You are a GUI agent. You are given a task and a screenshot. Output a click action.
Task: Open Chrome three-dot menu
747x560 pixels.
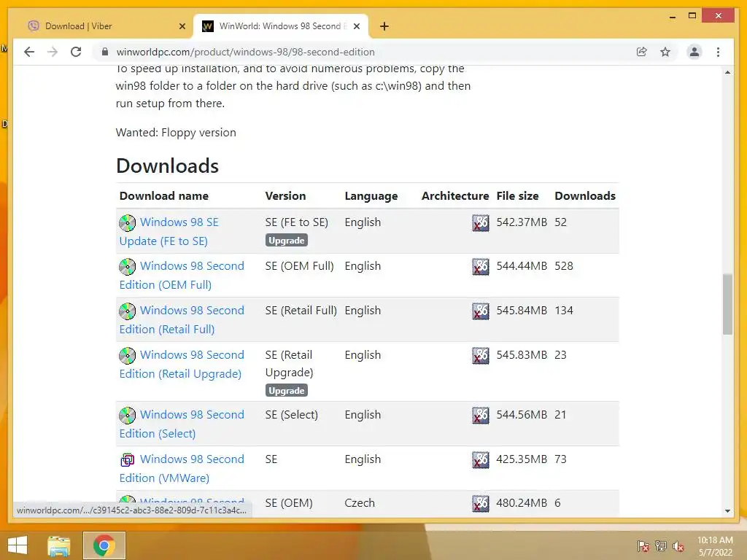click(x=718, y=52)
